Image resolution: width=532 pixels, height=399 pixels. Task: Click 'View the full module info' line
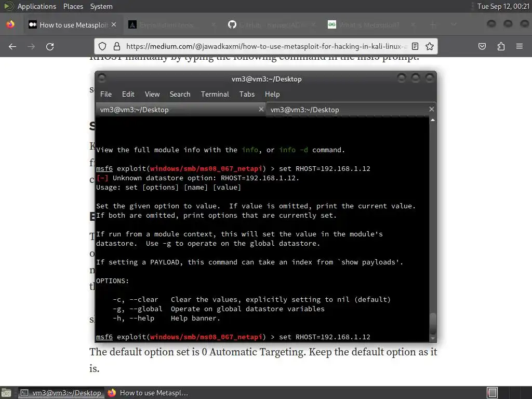point(220,150)
